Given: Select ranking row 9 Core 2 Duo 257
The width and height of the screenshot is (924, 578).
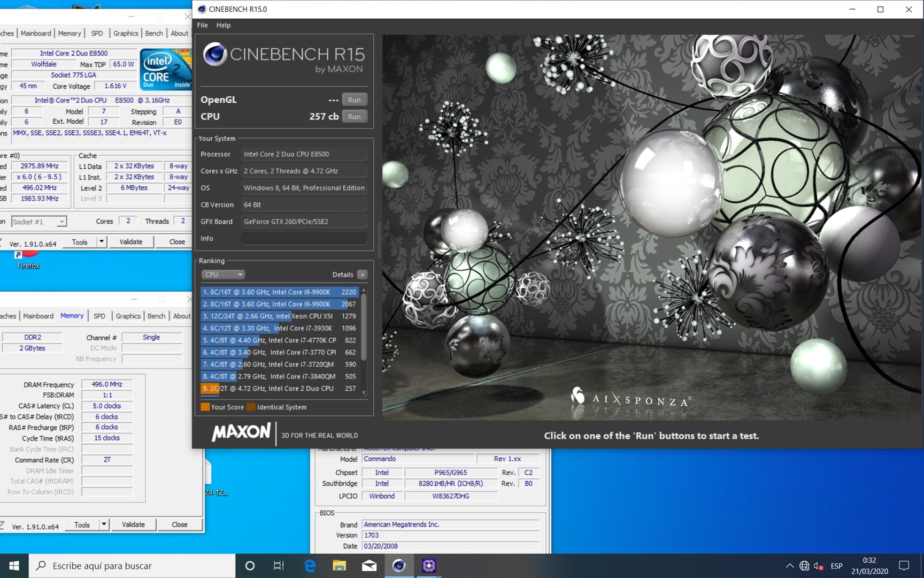Looking at the screenshot, I should coord(279,389).
